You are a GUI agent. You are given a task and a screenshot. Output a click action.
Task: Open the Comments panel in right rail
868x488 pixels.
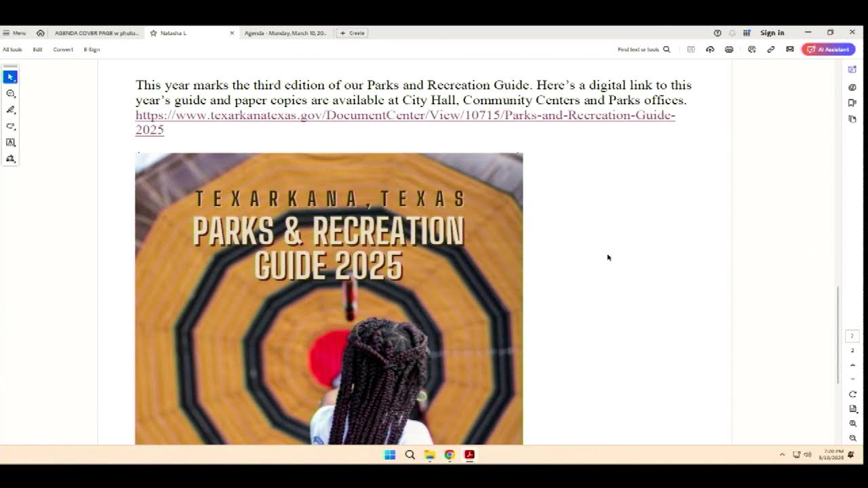(x=852, y=87)
